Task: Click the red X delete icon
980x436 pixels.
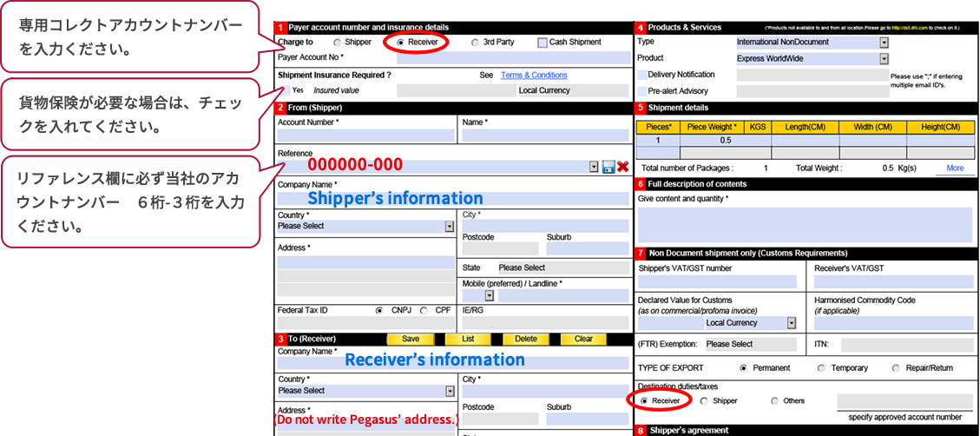Action: (x=622, y=167)
